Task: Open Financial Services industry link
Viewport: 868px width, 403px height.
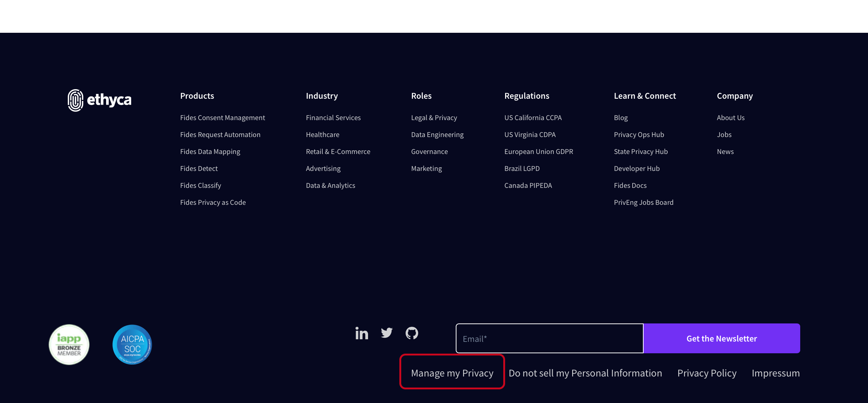Action: pos(333,118)
